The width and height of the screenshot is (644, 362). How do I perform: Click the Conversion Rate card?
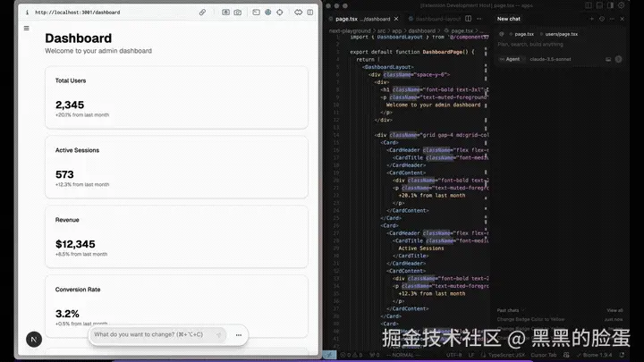176,307
